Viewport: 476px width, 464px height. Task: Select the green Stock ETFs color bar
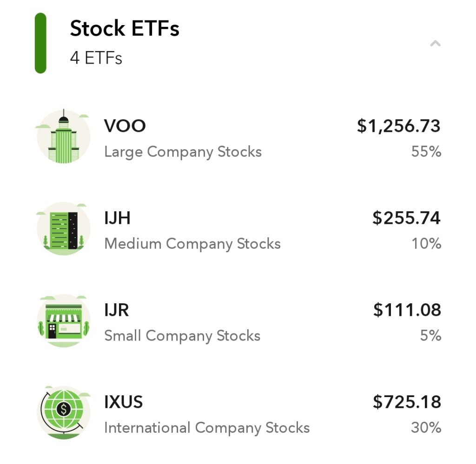pos(40,43)
